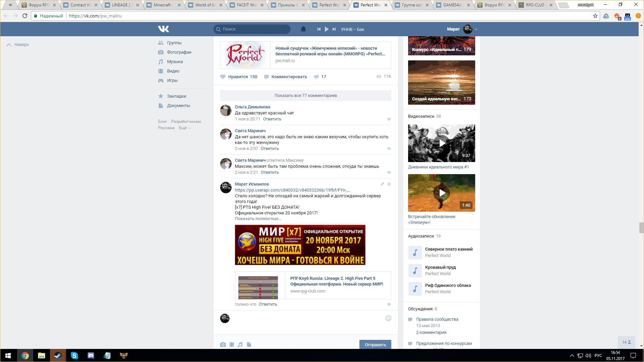
Task: Open the Марат profile dropdown
Action: point(462,29)
